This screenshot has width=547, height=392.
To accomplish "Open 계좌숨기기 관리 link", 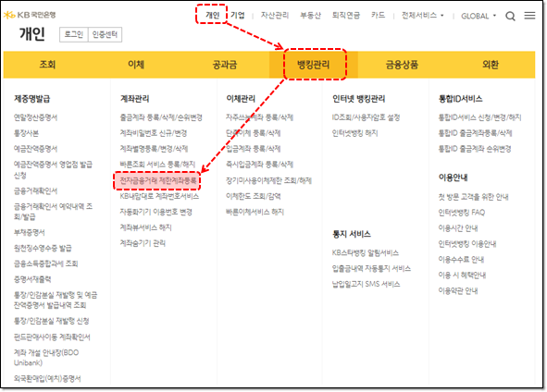I will click(x=143, y=243).
